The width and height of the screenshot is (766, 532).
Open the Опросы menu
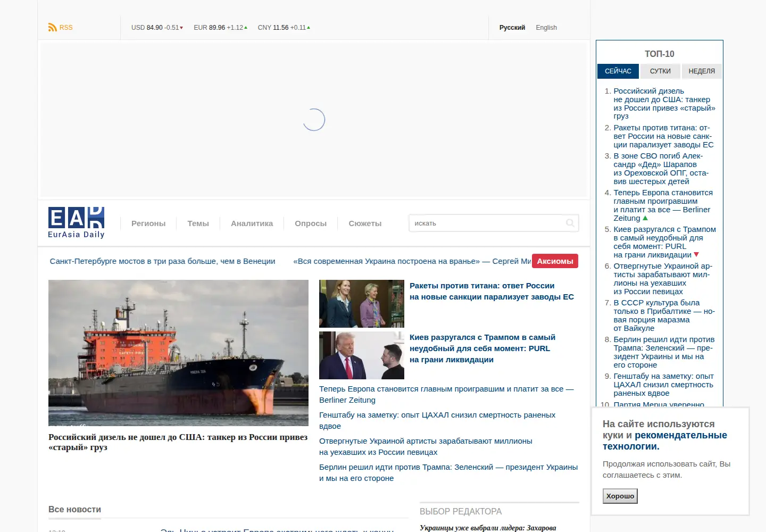[x=311, y=223]
